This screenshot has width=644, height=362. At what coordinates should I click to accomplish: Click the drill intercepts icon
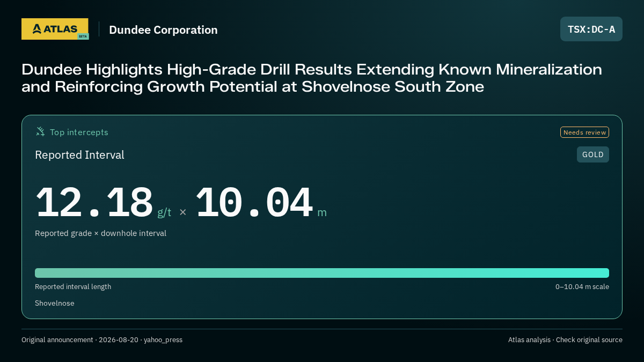[40, 132]
